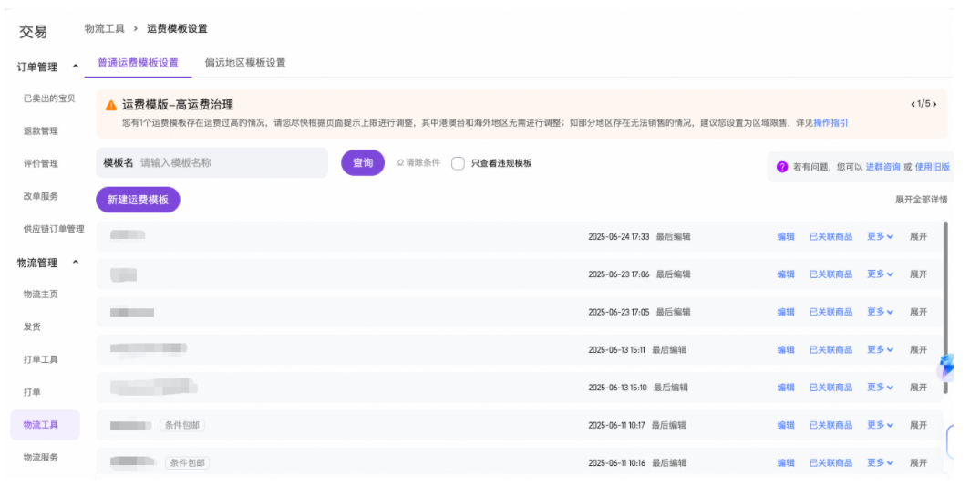Expand the 2025-06-24 17:33 template row

[918, 236]
